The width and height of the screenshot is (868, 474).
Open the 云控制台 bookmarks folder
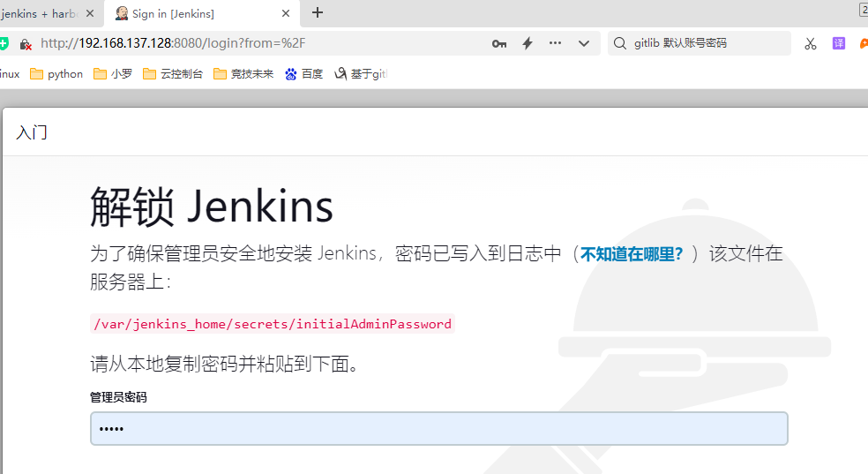pyautogui.click(x=173, y=73)
